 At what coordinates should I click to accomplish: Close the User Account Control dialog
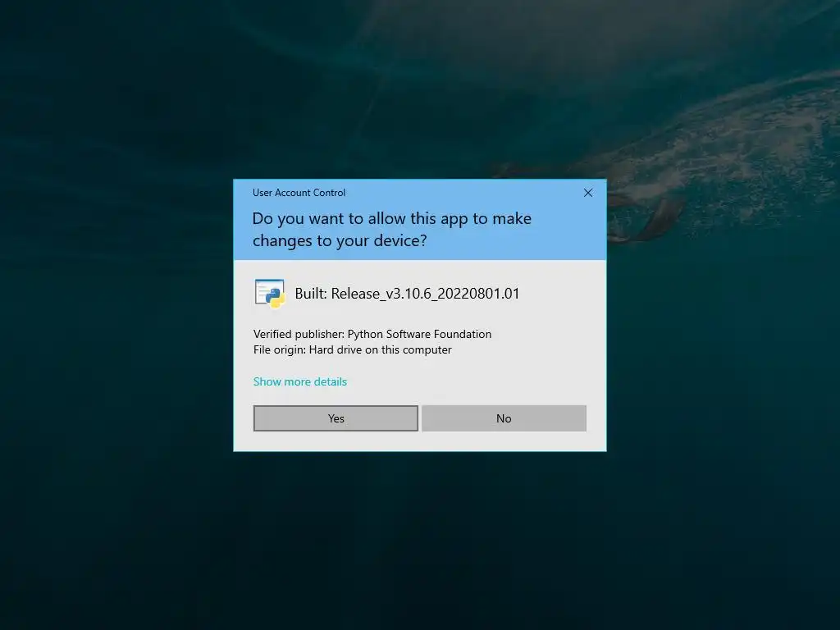587,193
